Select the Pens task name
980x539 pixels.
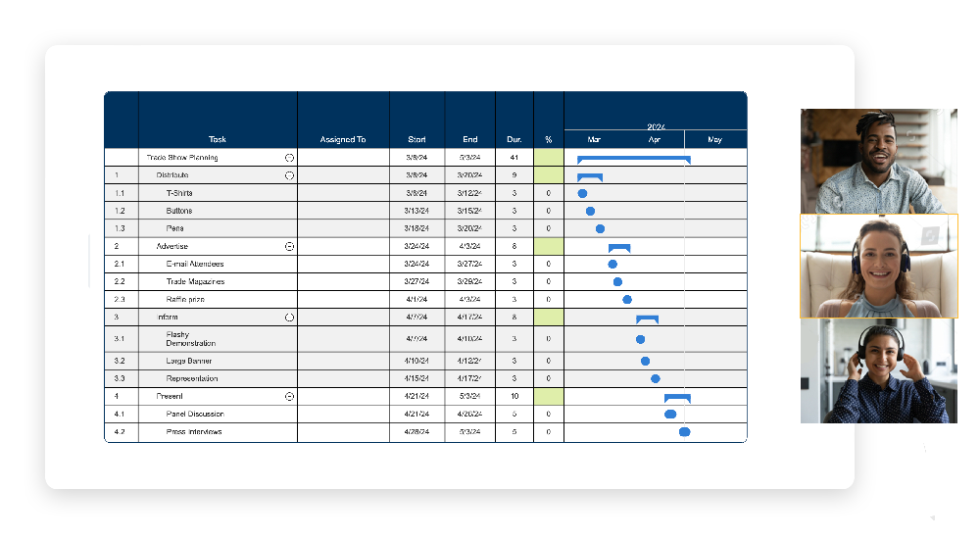[175, 228]
